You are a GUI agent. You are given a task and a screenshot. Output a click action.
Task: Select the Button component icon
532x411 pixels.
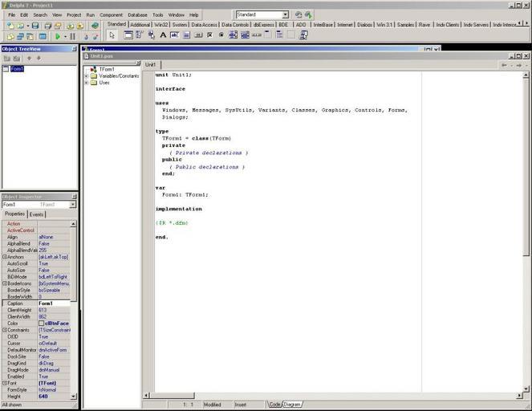(x=198, y=35)
